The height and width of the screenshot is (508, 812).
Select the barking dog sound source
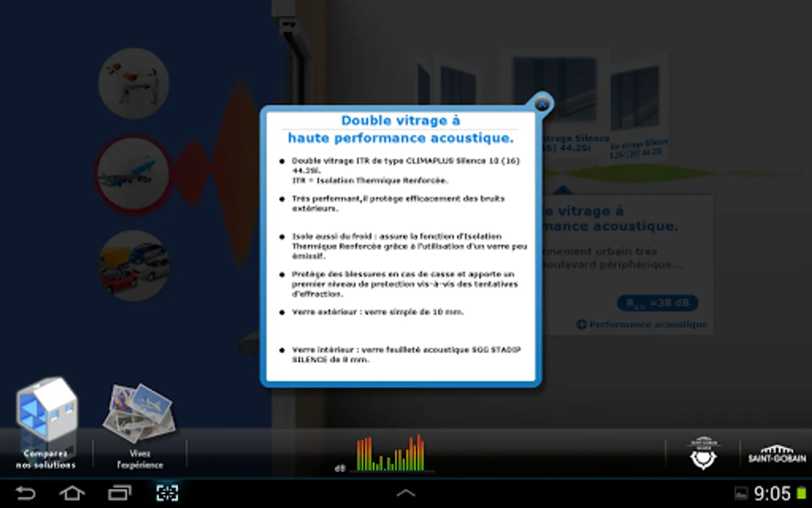(x=134, y=83)
